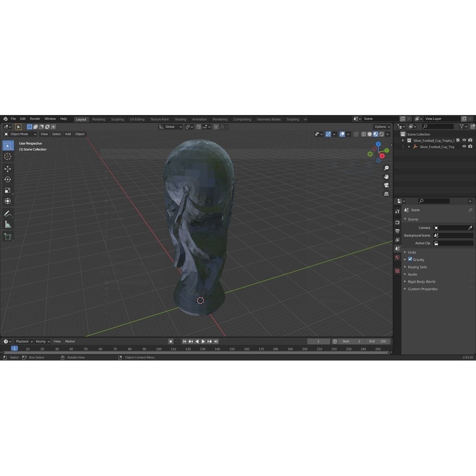
Task: Open the viewport Add menu
Action: pyautogui.click(x=68, y=134)
